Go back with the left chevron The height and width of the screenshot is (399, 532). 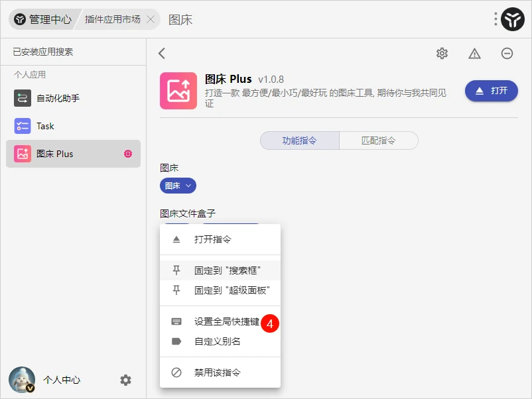(x=162, y=53)
